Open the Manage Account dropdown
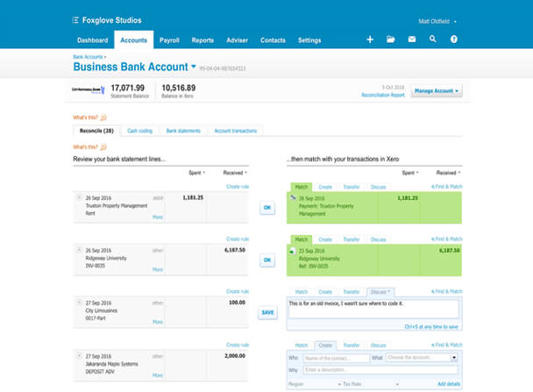This screenshot has height=392, width=533. pyautogui.click(x=437, y=91)
